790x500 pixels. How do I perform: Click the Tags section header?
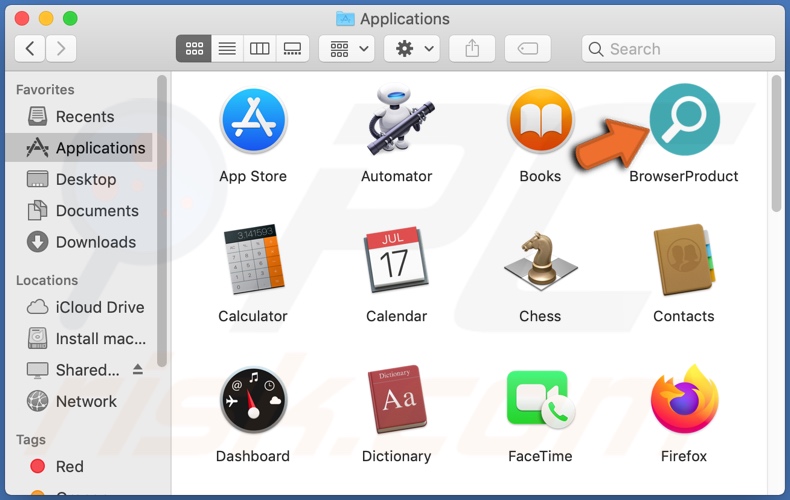click(31, 440)
